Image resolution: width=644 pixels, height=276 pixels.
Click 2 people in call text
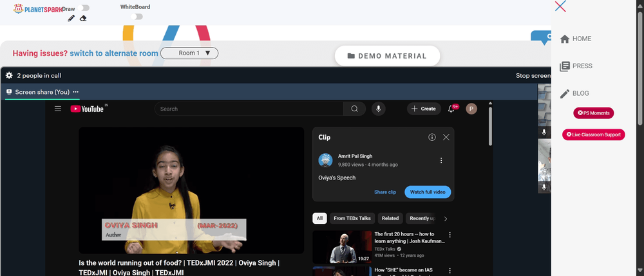coord(39,75)
